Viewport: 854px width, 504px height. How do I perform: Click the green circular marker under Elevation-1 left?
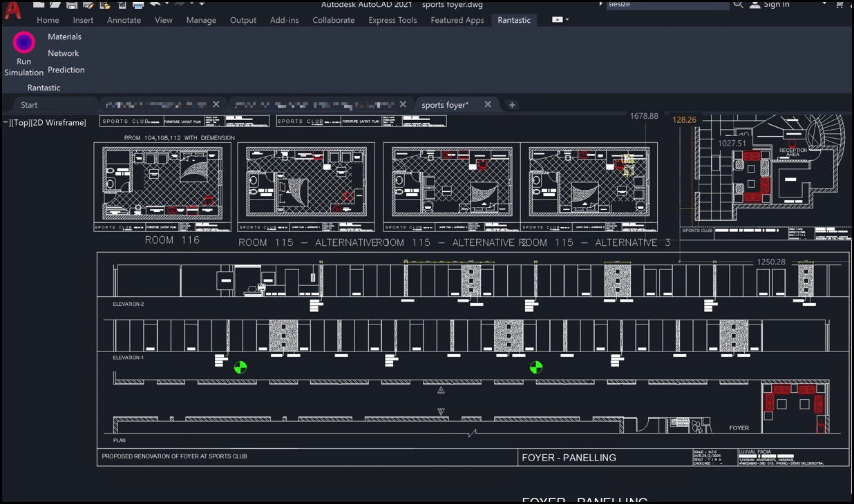click(240, 367)
